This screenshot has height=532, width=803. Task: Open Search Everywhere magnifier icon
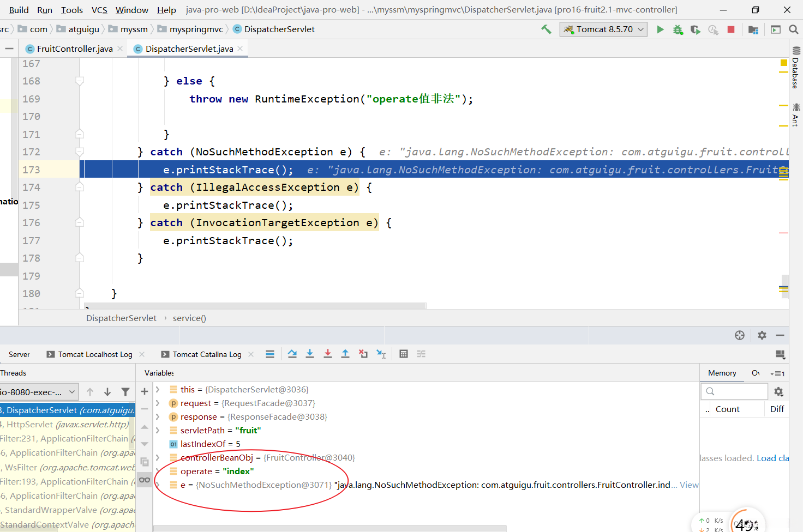pyautogui.click(x=794, y=29)
